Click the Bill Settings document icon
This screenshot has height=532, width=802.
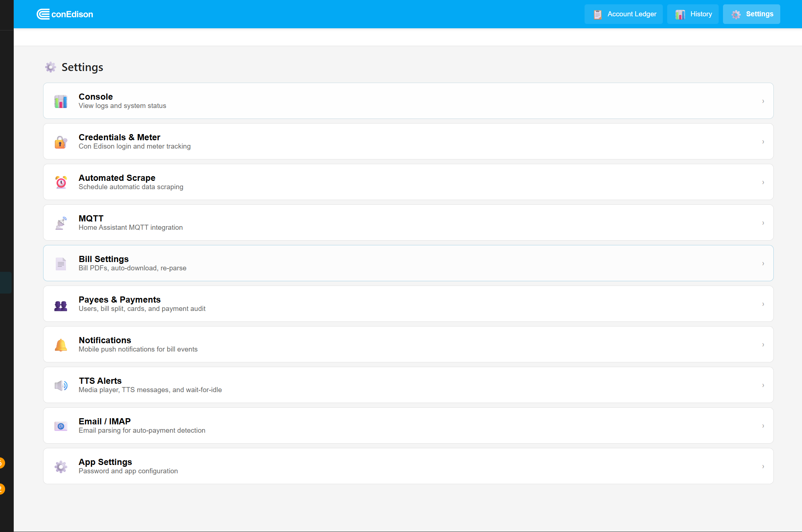(61, 263)
